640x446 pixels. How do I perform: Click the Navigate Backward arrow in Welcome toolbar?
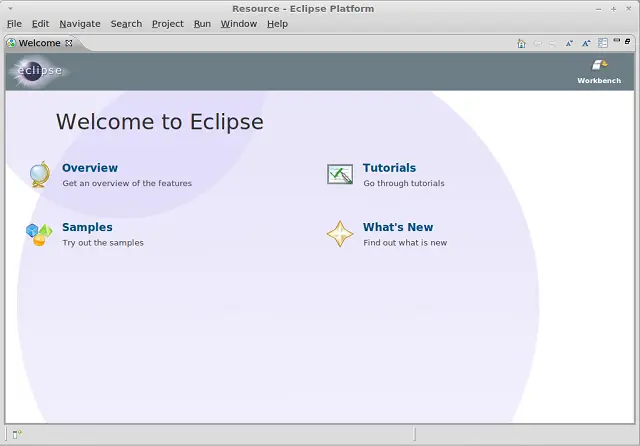538,43
